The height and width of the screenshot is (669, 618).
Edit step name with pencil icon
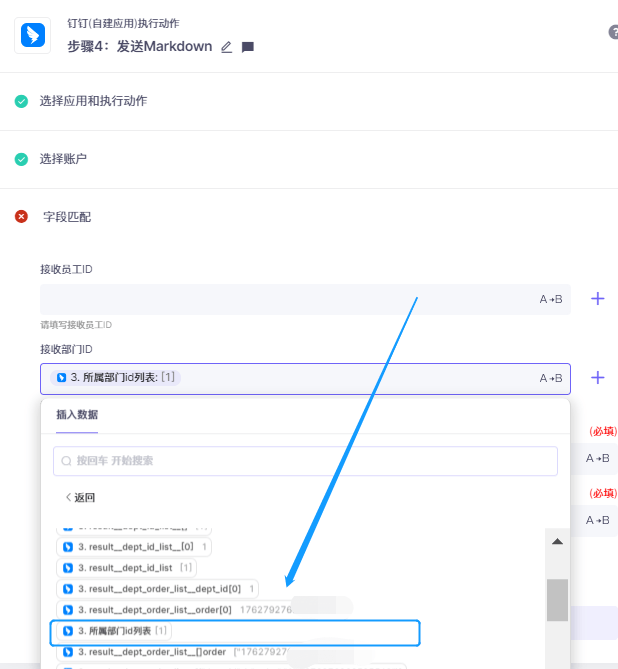tap(227, 47)
